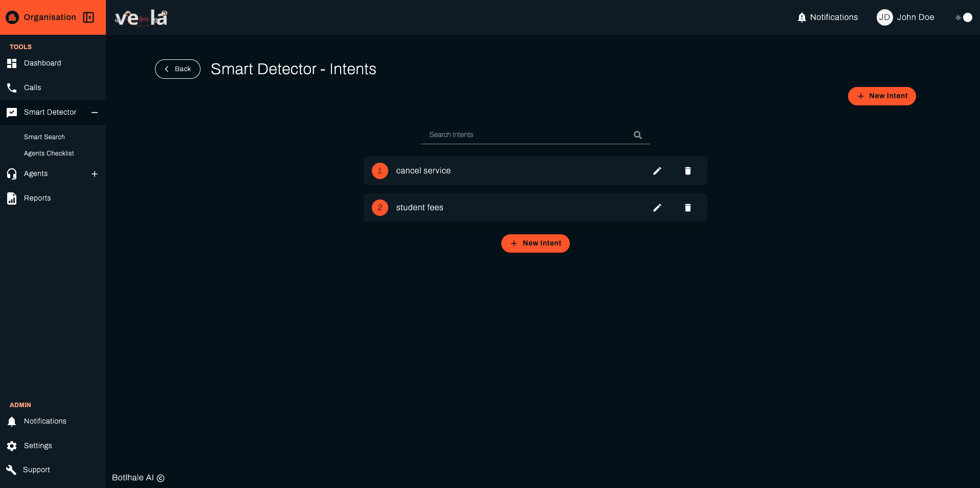Edit the student fees intent
Image resolution: width=980 pixels, height=488 pixels.
[x=657, y=208]
